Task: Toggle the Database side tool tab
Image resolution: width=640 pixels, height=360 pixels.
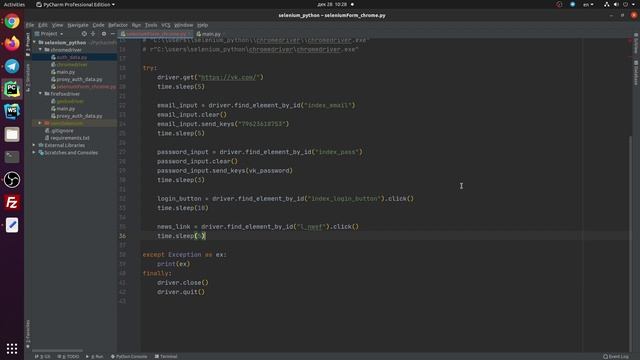Action: pyautogui.click(x=636, y=73)
